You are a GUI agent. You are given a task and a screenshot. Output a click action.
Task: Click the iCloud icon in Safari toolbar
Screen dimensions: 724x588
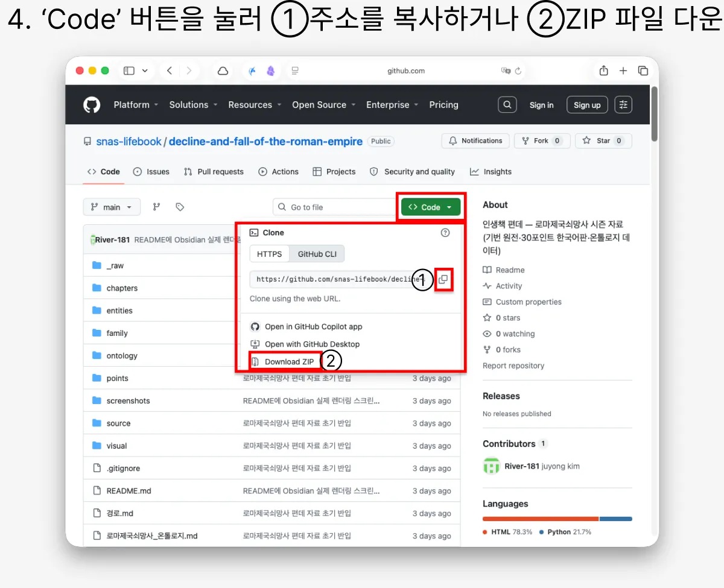(223, 71)
